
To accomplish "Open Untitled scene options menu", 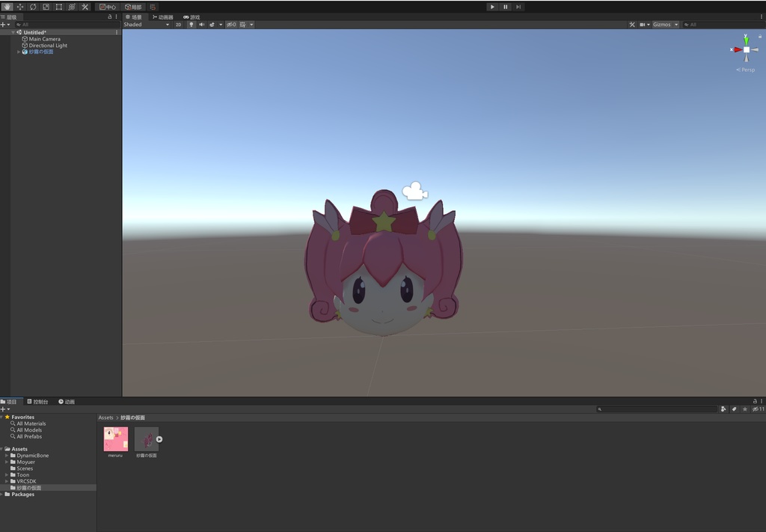I will (116, 32).
